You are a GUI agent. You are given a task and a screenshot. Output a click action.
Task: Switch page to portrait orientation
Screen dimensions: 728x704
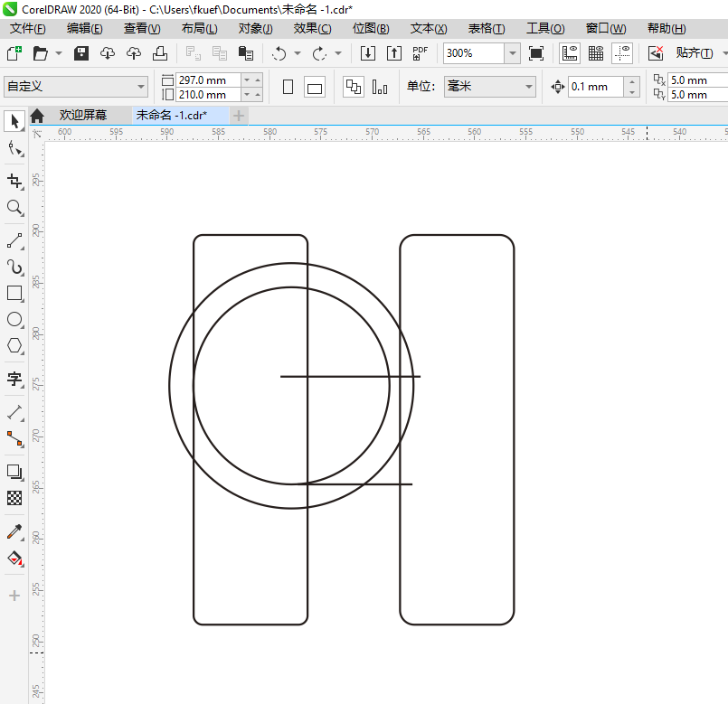(x=288, y=87)
